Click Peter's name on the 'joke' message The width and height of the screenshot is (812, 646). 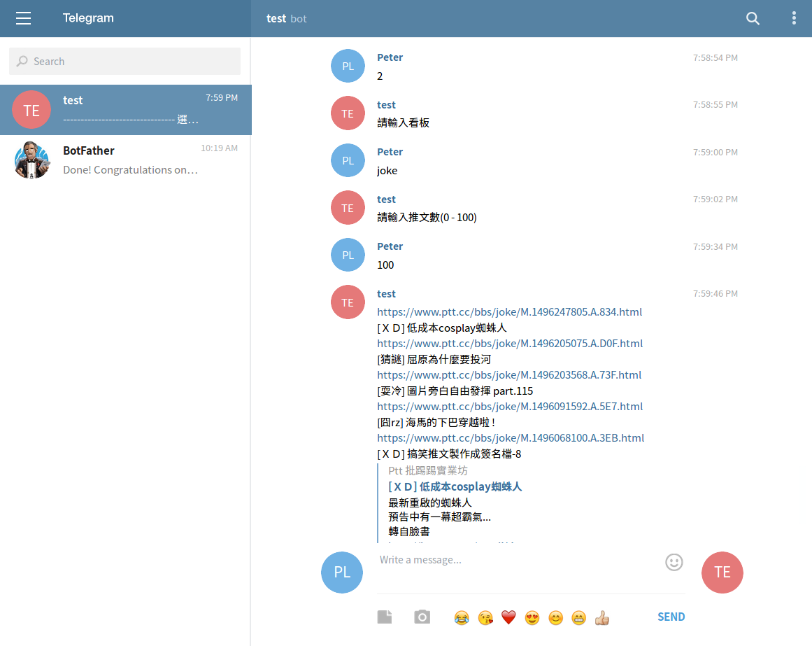pyautogui.click(x=390, y=152)
